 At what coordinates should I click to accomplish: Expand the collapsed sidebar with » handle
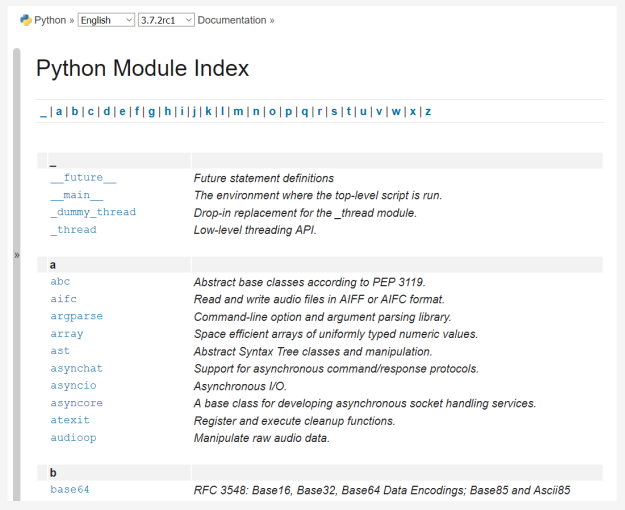pyautogui.click(x=16, y=255)
